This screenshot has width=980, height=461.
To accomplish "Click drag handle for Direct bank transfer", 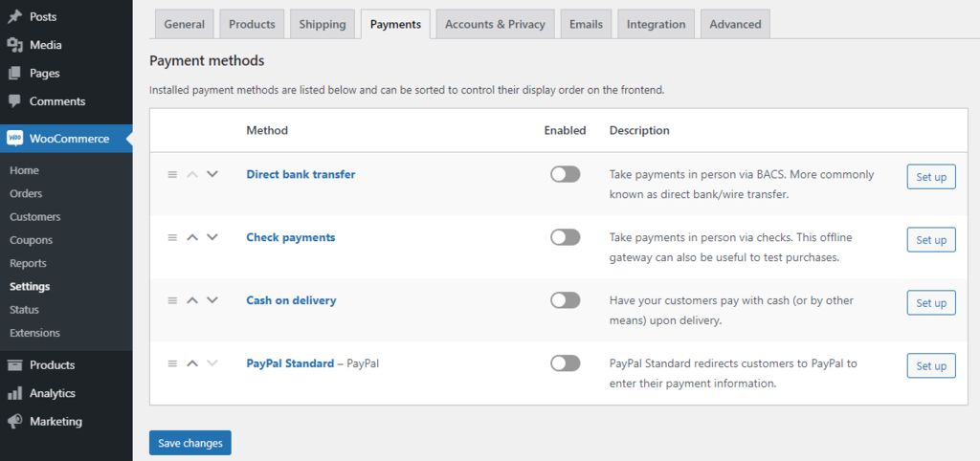I will point(172,174).
